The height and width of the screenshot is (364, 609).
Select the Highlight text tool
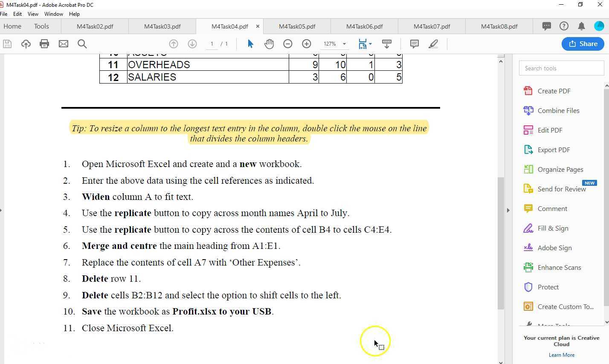pos(433,43)
